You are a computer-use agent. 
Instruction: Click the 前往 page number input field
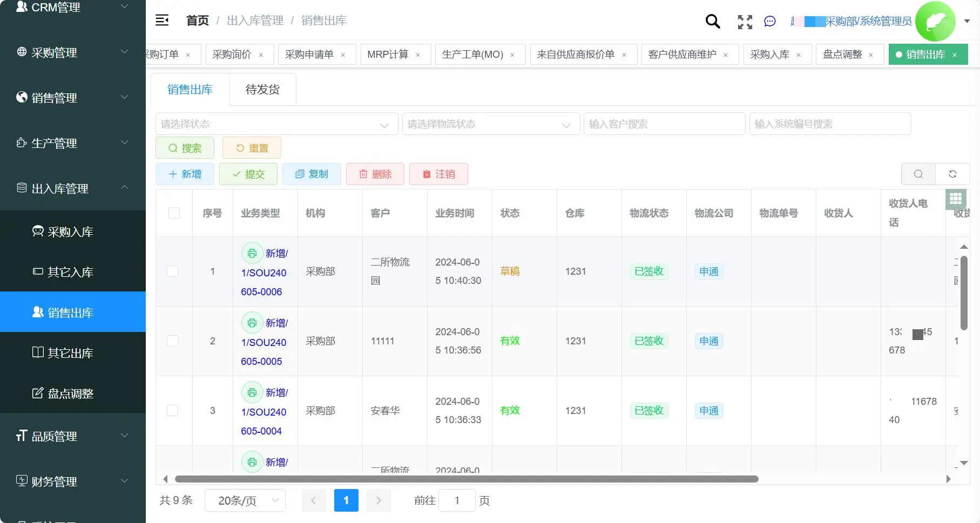[x=457, y=500]
